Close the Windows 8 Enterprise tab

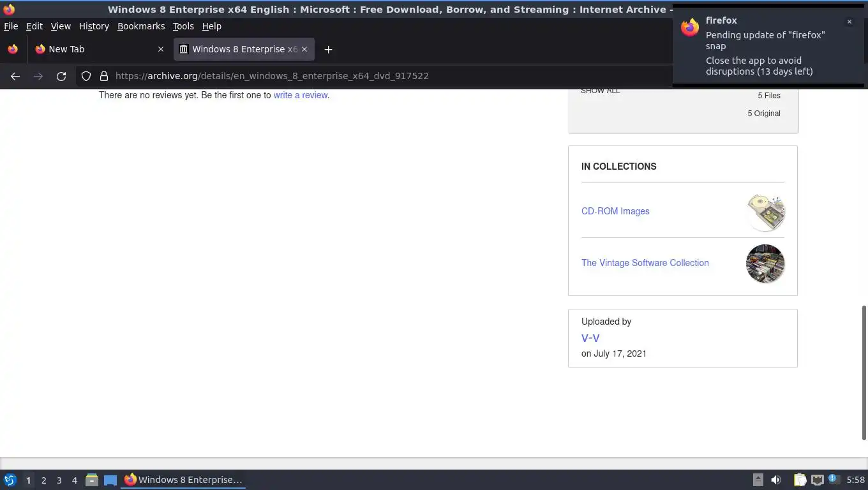(x=304, y=49)
